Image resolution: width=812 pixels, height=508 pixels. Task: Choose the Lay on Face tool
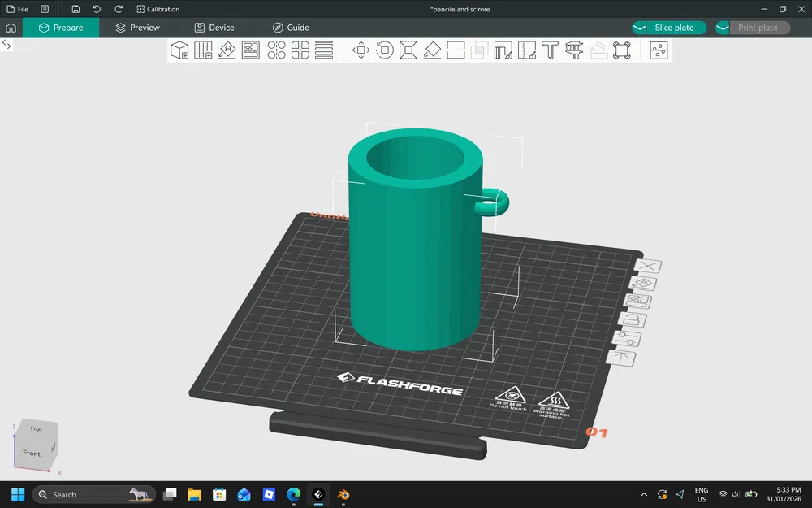tap(432, 50)
